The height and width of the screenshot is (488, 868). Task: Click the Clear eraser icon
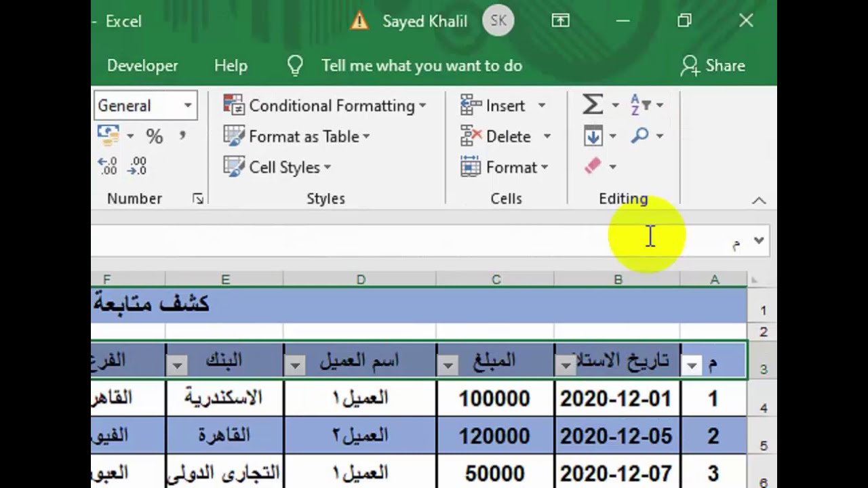pos(593,167)
